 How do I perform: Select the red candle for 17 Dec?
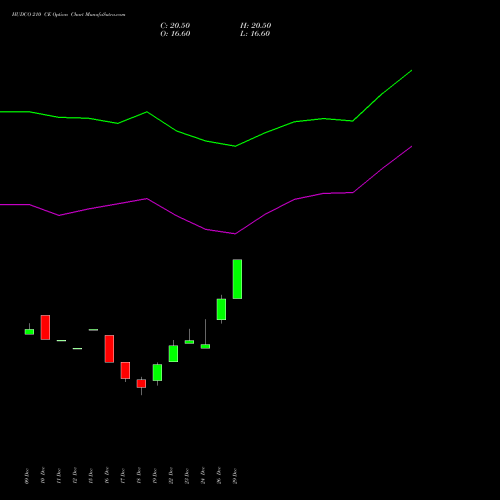pyautogui.click(x=125, y=370)
